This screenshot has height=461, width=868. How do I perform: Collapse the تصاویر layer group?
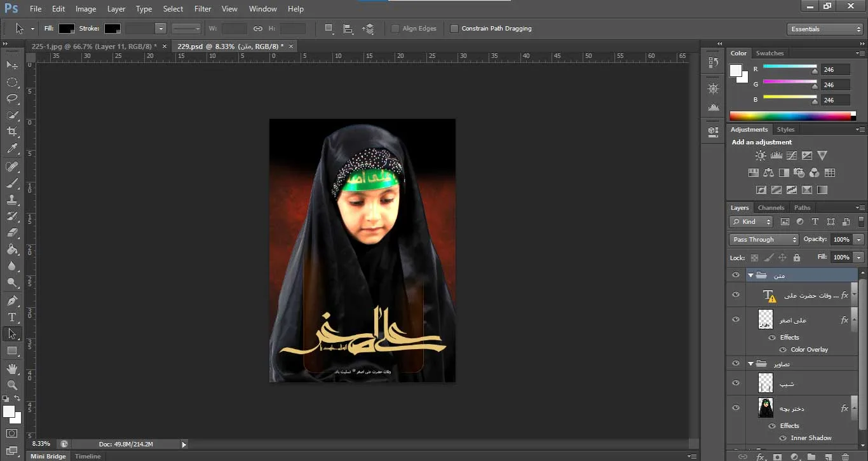[750, 364]
